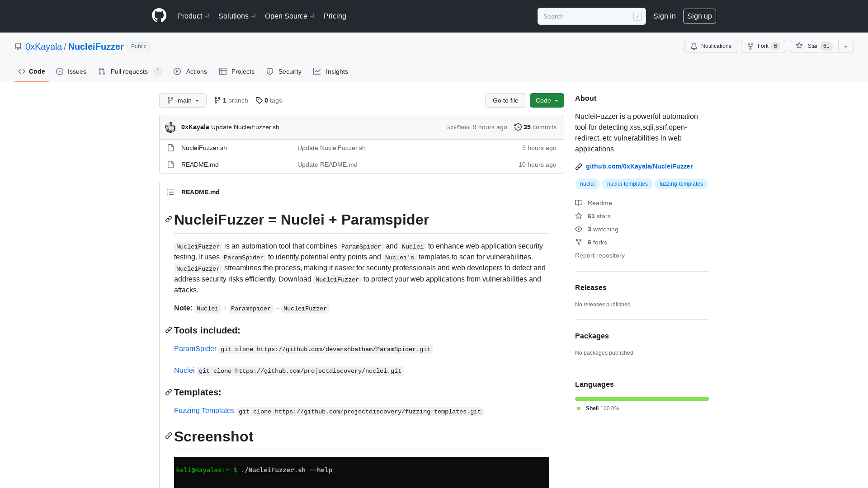Toggle watch notifications dropdown
The height and width of the screenshot is (488, 868).
711,46
